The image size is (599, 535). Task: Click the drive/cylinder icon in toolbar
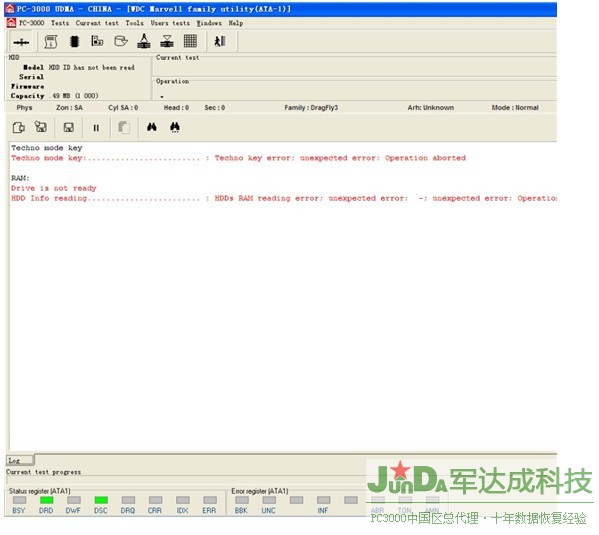121,41
